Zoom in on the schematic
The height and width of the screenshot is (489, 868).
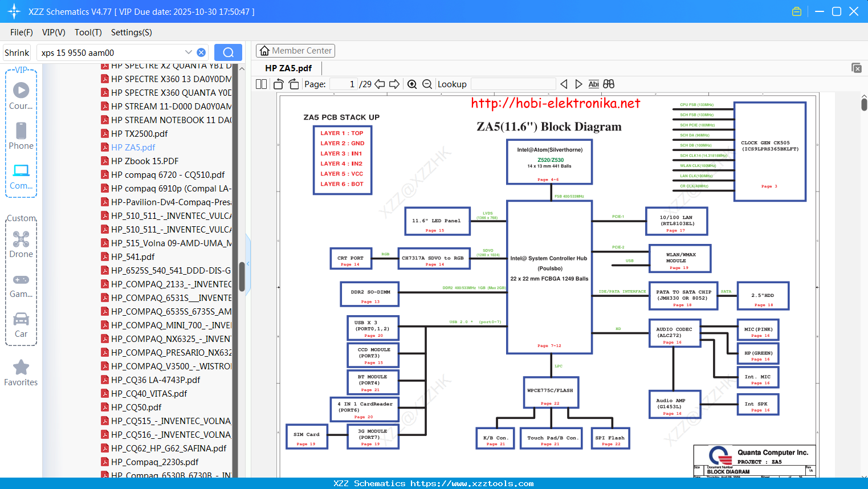click(412, 84)
